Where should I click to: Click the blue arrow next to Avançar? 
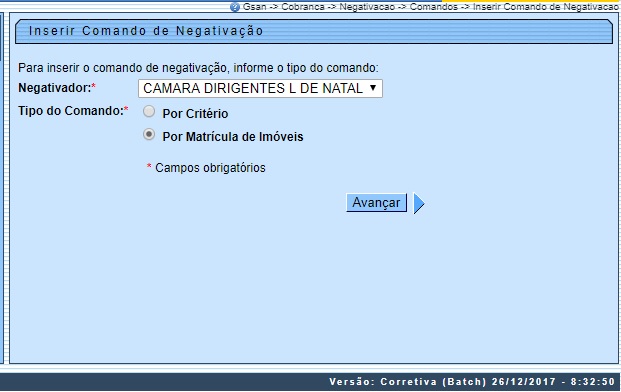point(419,203)
